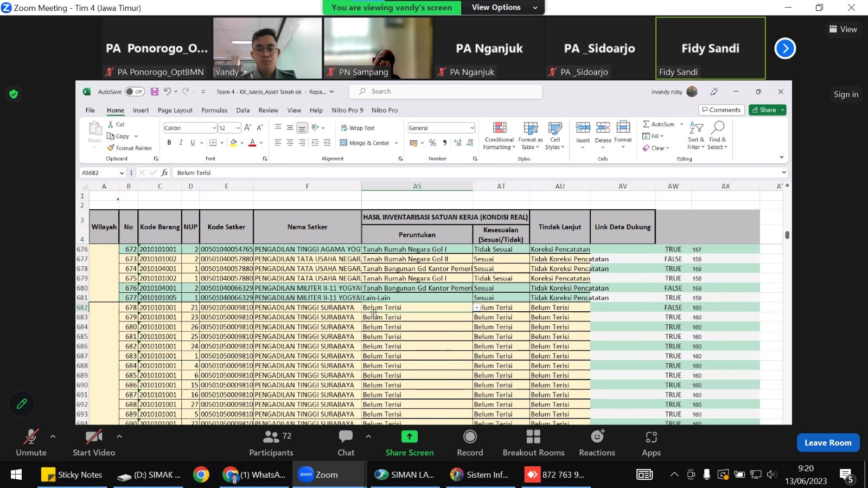The height and width of the screenshot is (488, 868).
Task: Open Zoom Chat panel
Action: [346, 443]
